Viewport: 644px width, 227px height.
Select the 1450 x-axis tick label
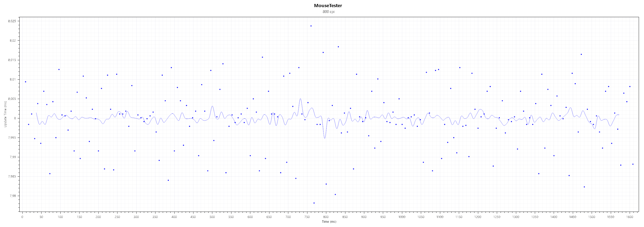(x=573, y=217)
